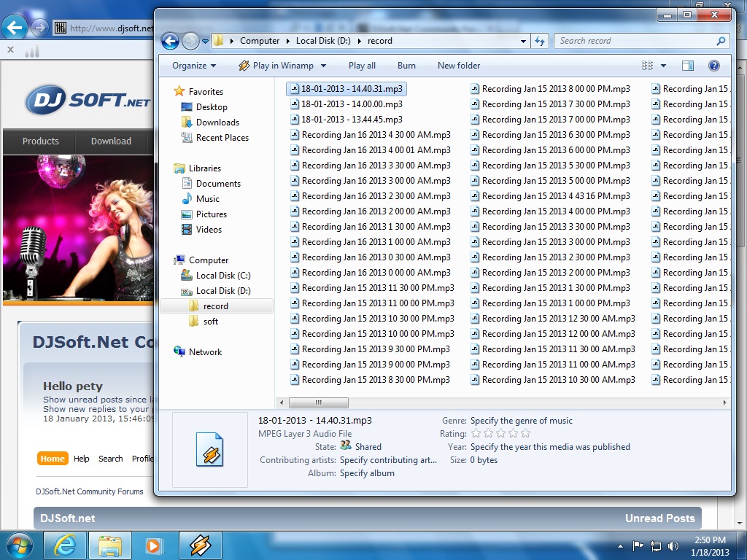Open Explorer help with the question mark icon
Viewport: 747px width, 560px height.
(713, 66)
